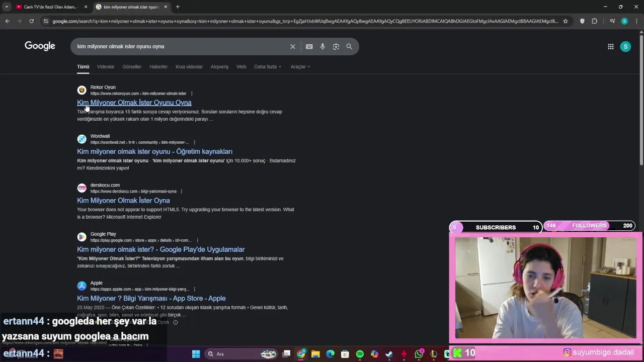Open Copilot from the taskbar
The height and width of the screenshot is (362, 644).
(374, 354)
